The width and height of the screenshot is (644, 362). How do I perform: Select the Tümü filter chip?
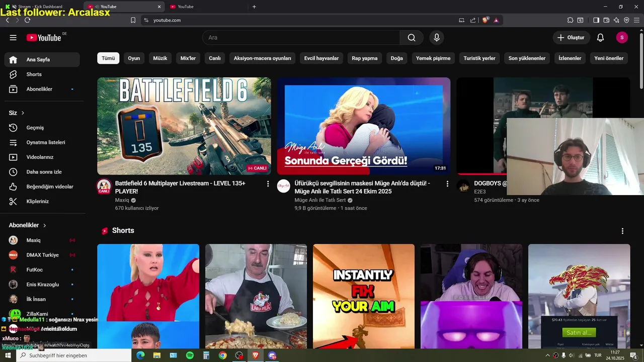(108, 58)
